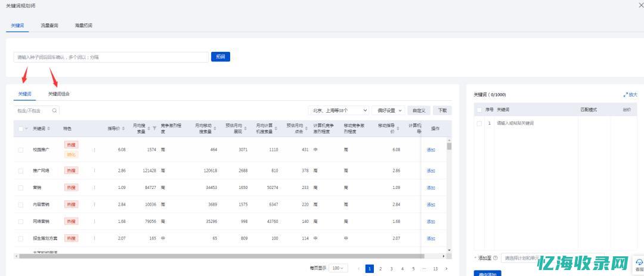
Task: Click the blue 拓词 button
Action: [221, 57]
